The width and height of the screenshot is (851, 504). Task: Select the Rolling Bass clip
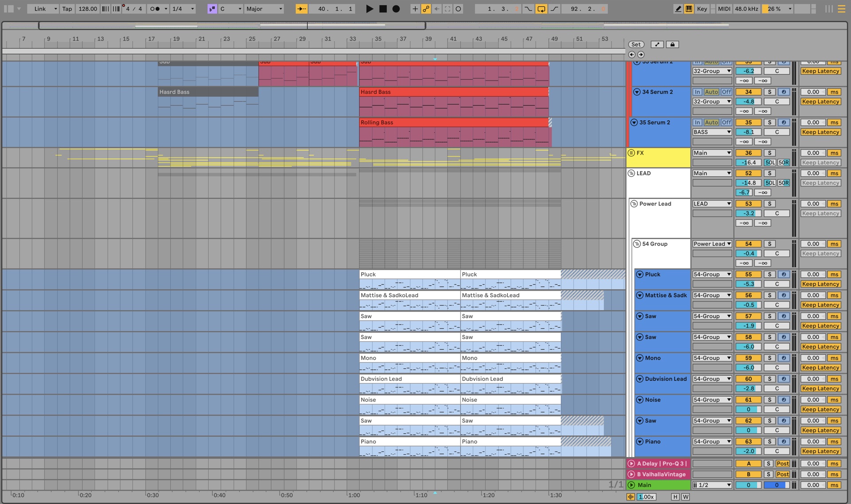coord(454,122)
